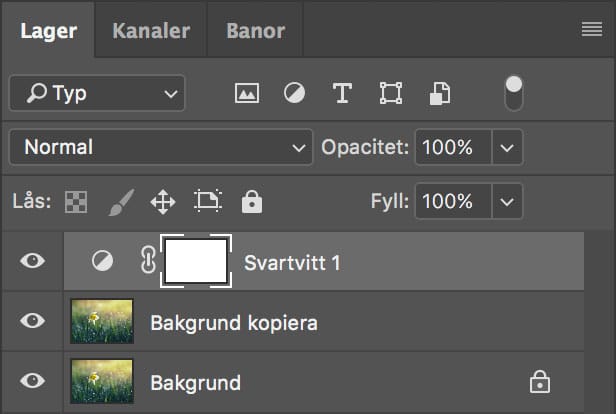Filter for shape layers icon
This screenshot has height=414, width=616.
pos(391,93)
